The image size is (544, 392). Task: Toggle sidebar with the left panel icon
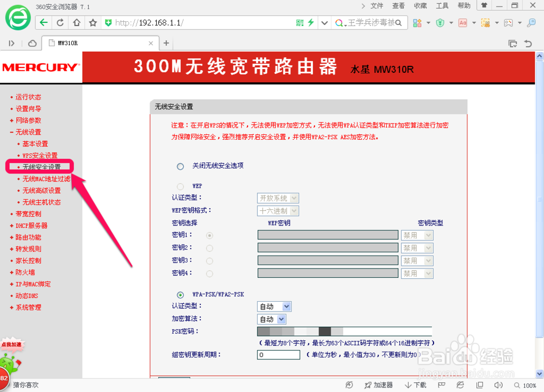click(x=11, y=43)
